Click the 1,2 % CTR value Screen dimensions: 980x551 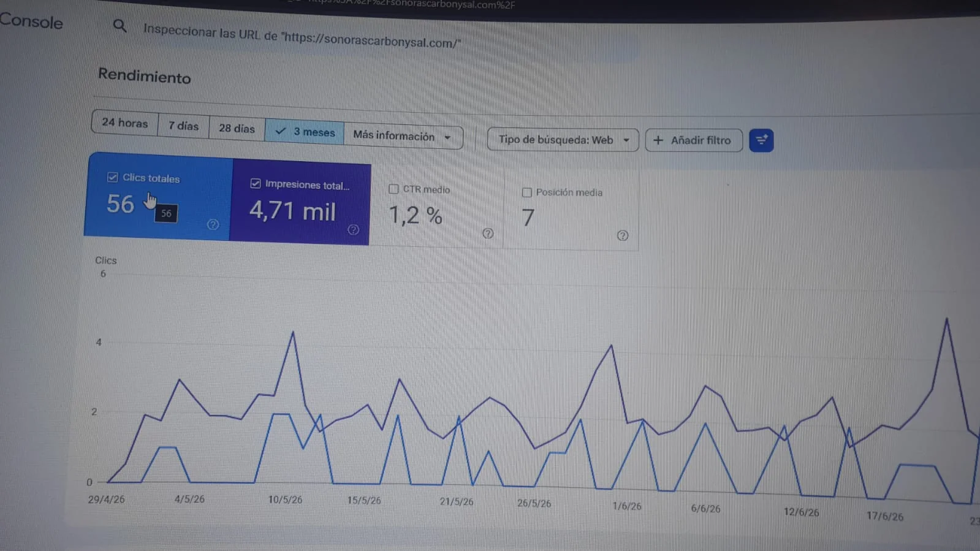coord(416,215)
